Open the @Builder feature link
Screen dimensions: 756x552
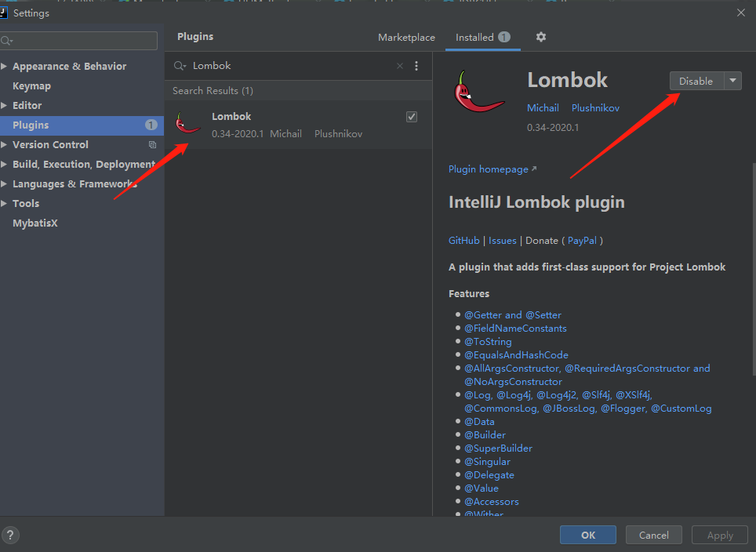tap(485, 435)
